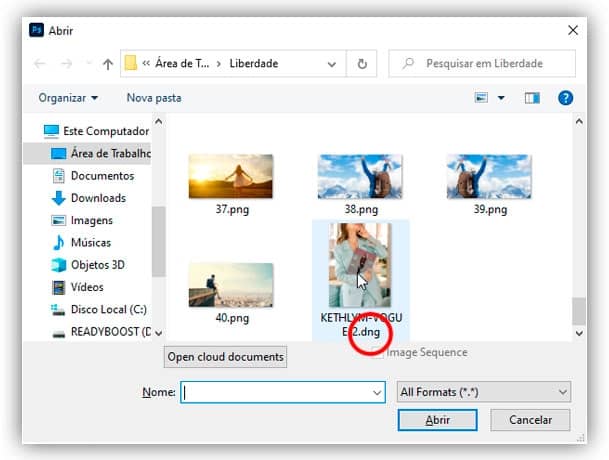
Task: Select the 40.png thumbnail
Action: point(231,285)
